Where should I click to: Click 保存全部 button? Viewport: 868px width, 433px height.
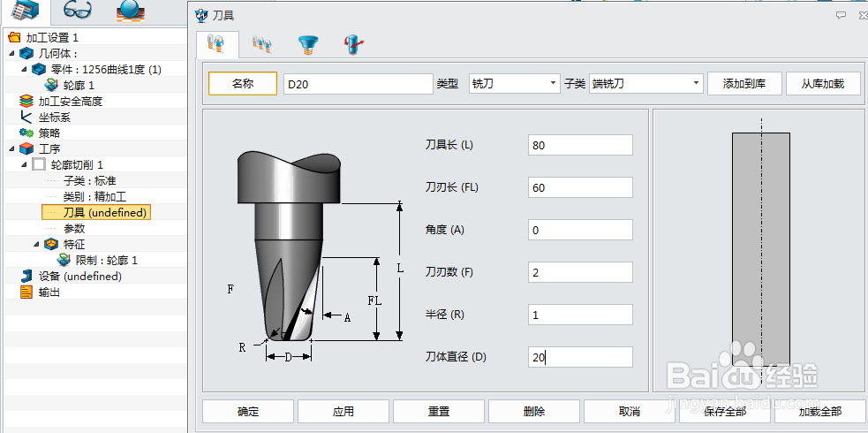coord(725,412)
